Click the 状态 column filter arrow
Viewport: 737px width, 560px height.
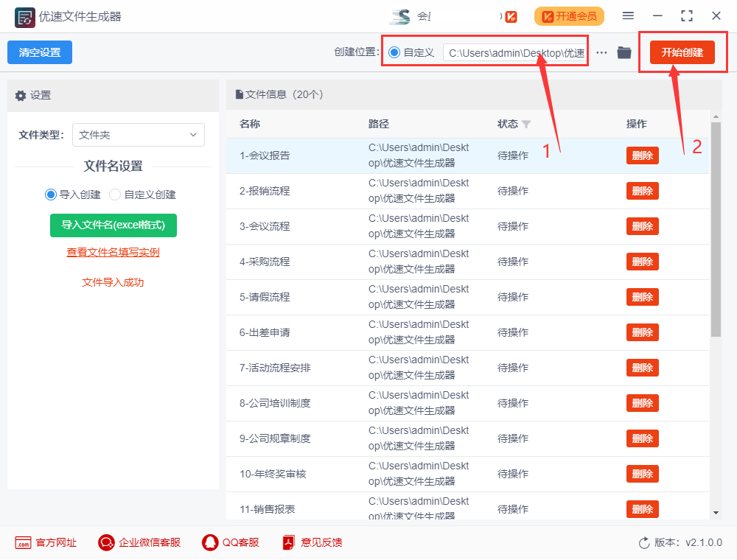click(525, 124)
